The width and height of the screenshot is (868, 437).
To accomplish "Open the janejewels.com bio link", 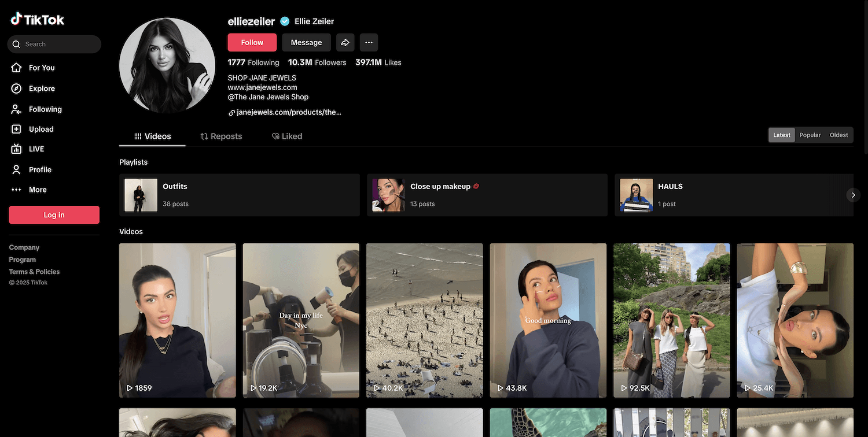I will (288, 113).
